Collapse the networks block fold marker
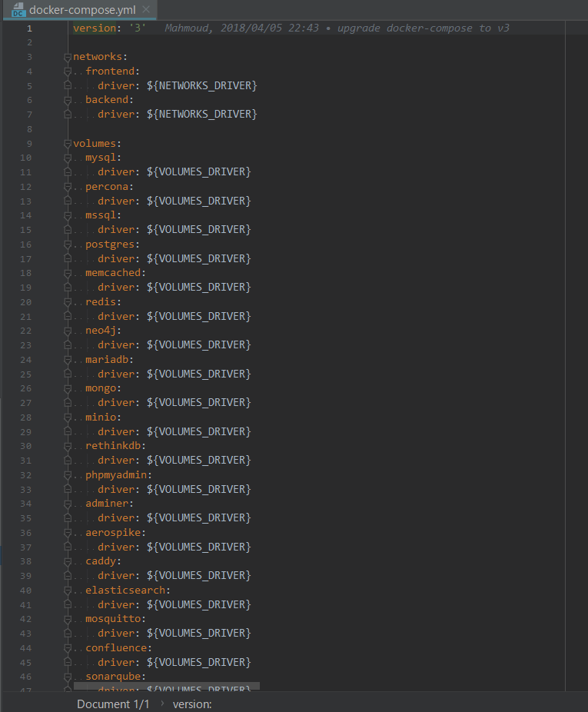 coord(68,57)
